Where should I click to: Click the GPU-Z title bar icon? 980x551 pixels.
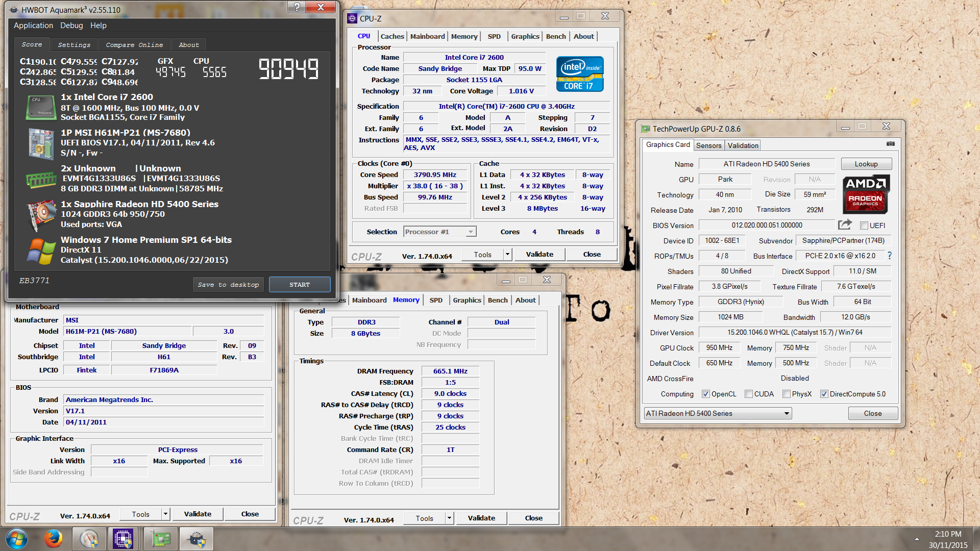coord(645,129)
